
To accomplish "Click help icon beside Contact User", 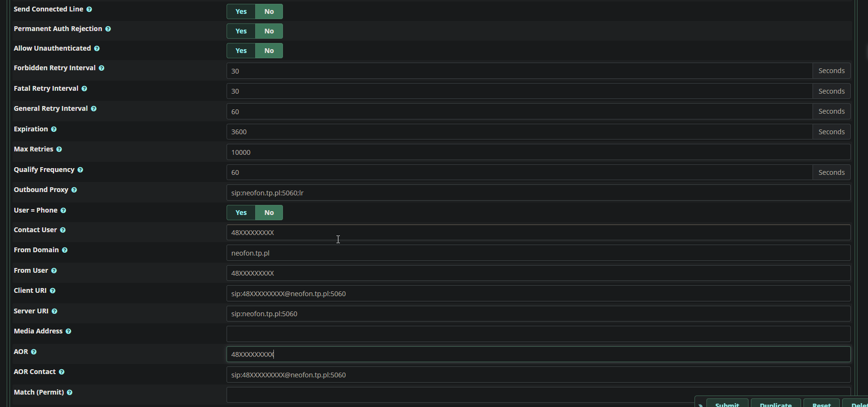I will 63,230.
